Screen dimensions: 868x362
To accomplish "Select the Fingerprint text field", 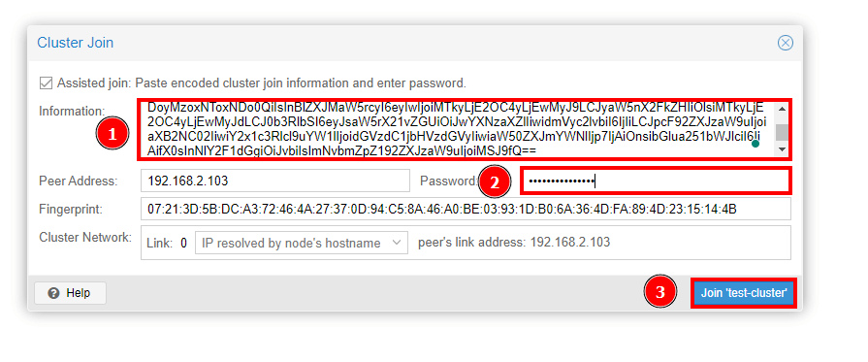I will 466,209.
